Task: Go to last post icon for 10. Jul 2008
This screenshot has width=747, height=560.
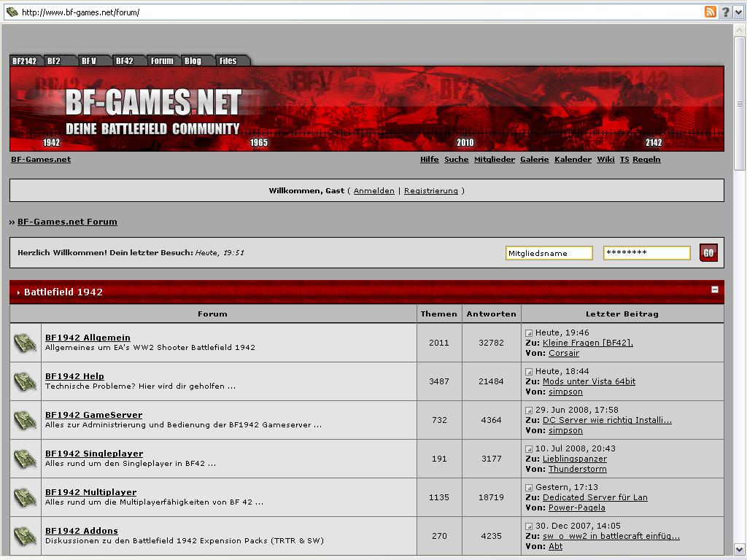Action: click(x=529, y=448)
